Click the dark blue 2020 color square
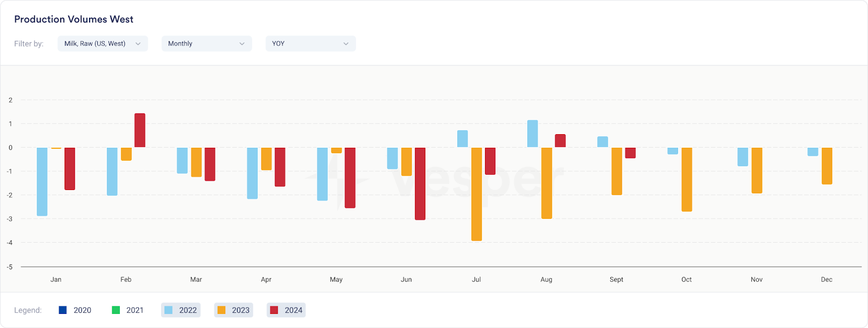Viewport: 868px width, 328px height. click(x=63, y=310)
